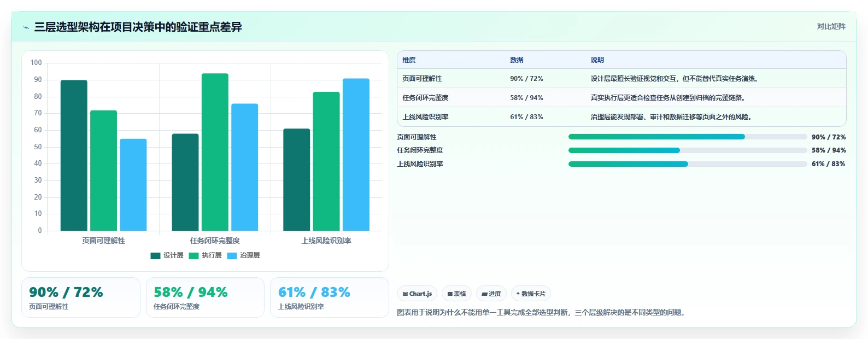
Task: Select the 页面可理解性 table row cell
Action: coord(422,79)
